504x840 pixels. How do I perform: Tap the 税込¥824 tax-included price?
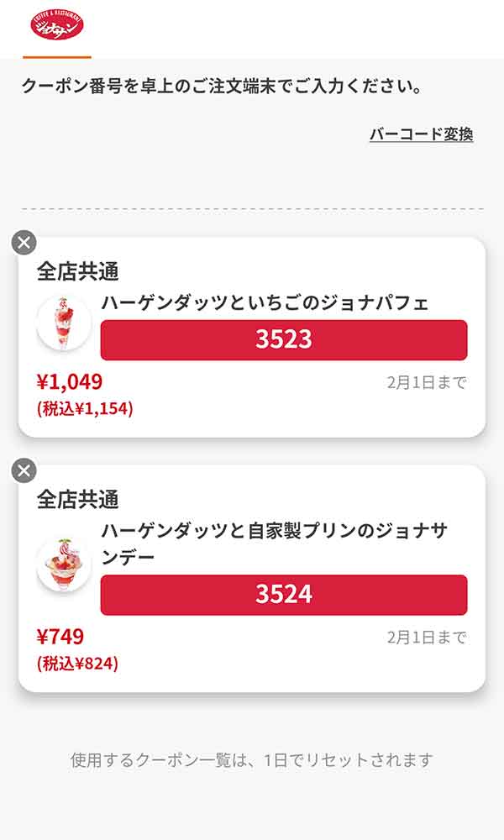77,664
